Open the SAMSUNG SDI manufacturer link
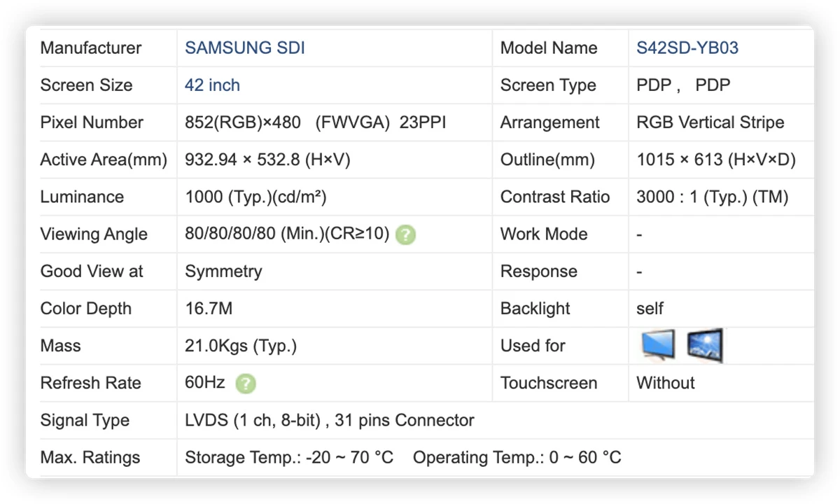This screenshot has width=840, height=504. 245,48
